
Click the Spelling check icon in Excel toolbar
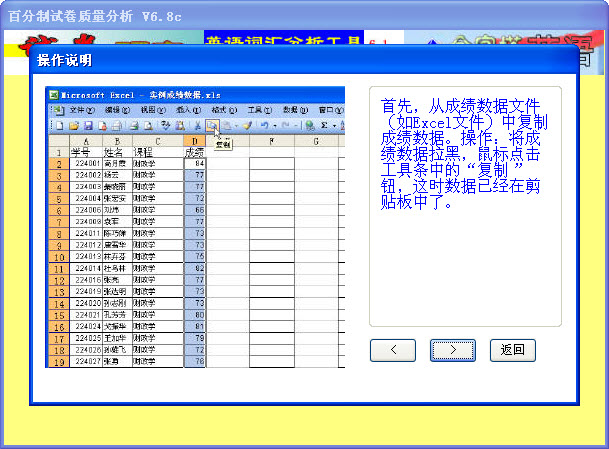(x=165, y=125)
